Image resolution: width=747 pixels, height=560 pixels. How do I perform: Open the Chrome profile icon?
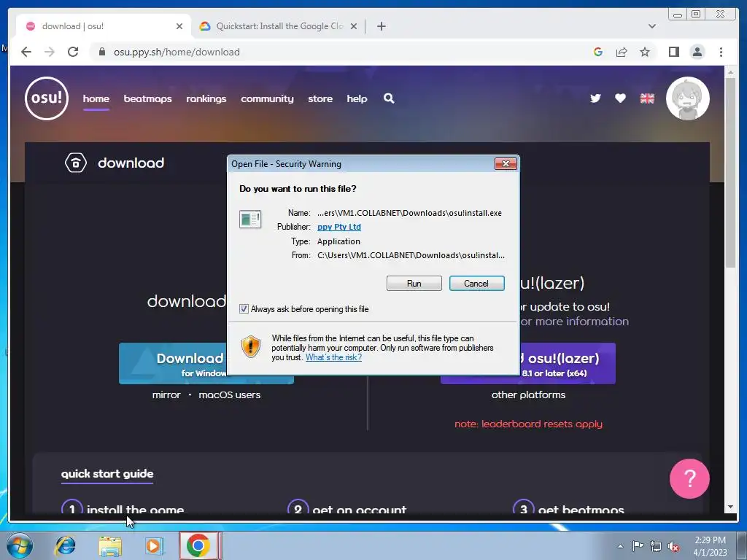tap(697, 52)
